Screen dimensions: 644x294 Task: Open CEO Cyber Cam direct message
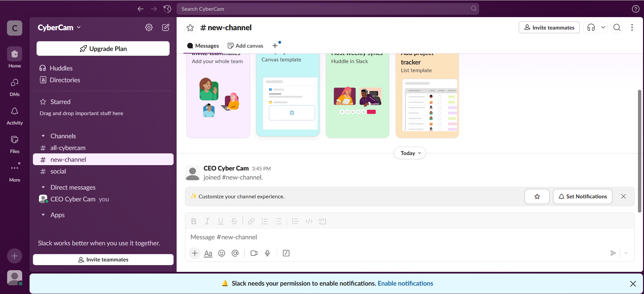tap(103, 199)
